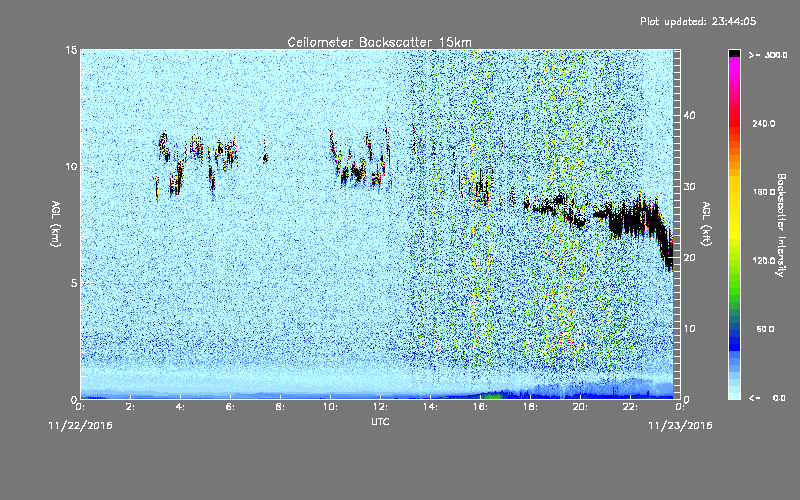Click the ">= 300.0" colorbar value
The image size is (800, 500).
tap(768, 55)
